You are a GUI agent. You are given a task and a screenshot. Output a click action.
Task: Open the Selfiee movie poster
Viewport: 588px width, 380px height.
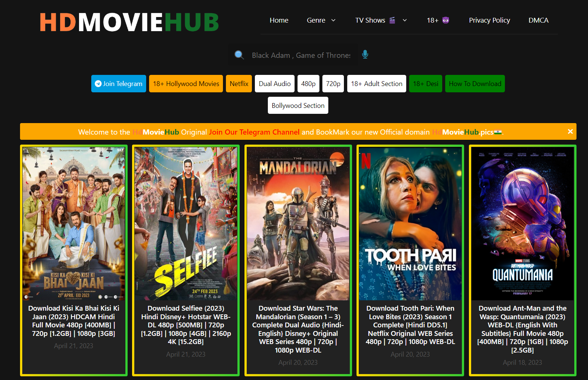coord(186,224)
